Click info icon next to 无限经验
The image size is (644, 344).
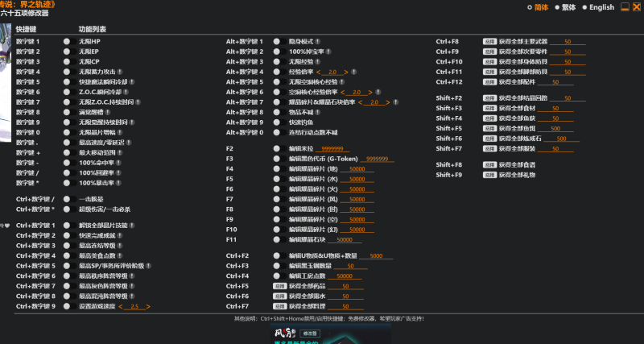[317, 62]
